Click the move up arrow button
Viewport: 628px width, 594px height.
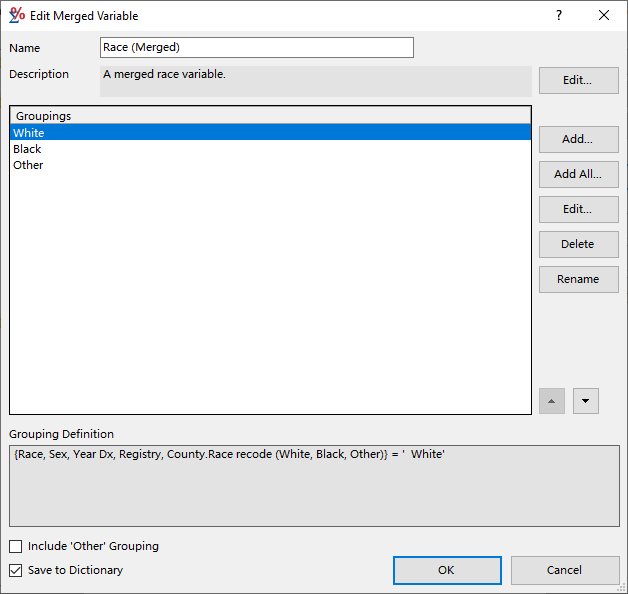(x=551, y=401)
